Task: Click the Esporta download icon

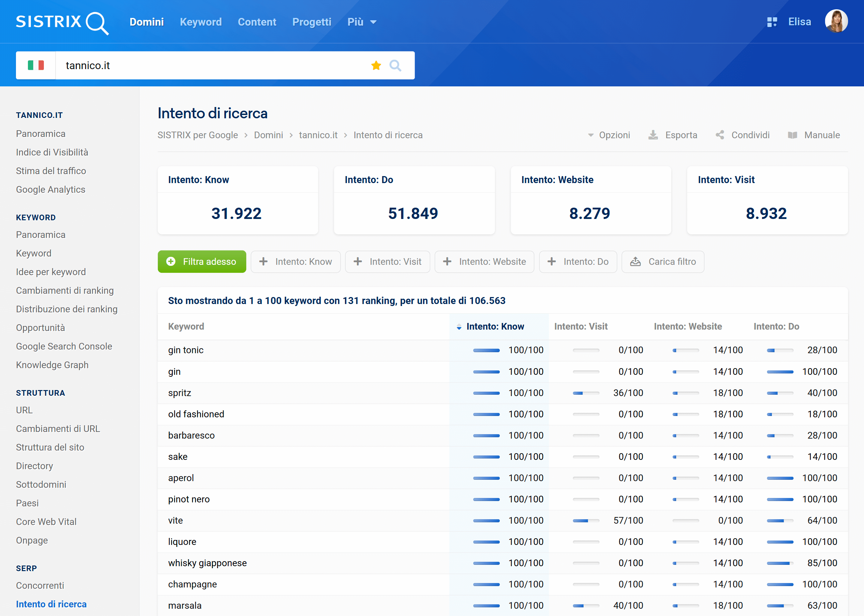Action: pos(653,135)
